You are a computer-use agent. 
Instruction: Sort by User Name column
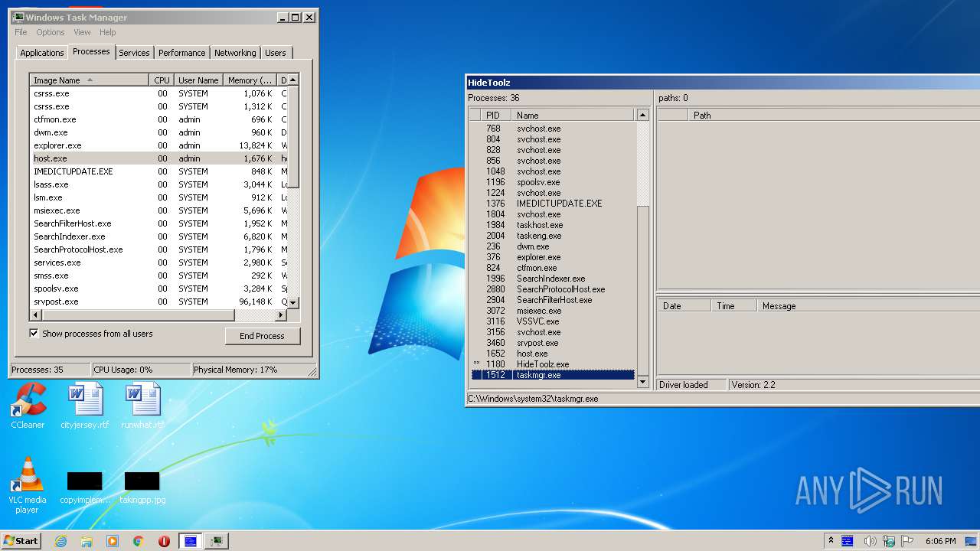198,80
